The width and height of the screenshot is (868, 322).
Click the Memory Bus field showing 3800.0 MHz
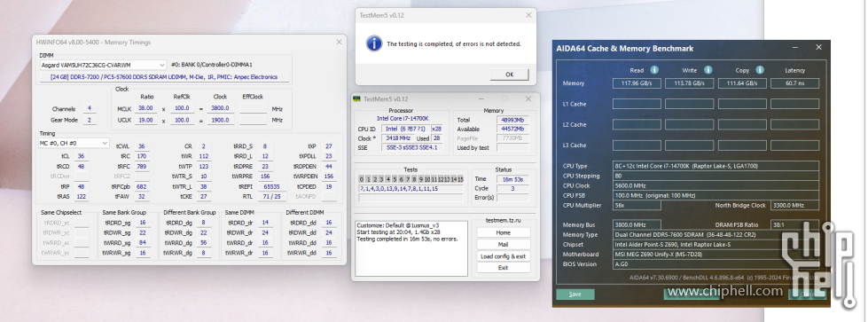pyautogui.click(x=637, y=225)
